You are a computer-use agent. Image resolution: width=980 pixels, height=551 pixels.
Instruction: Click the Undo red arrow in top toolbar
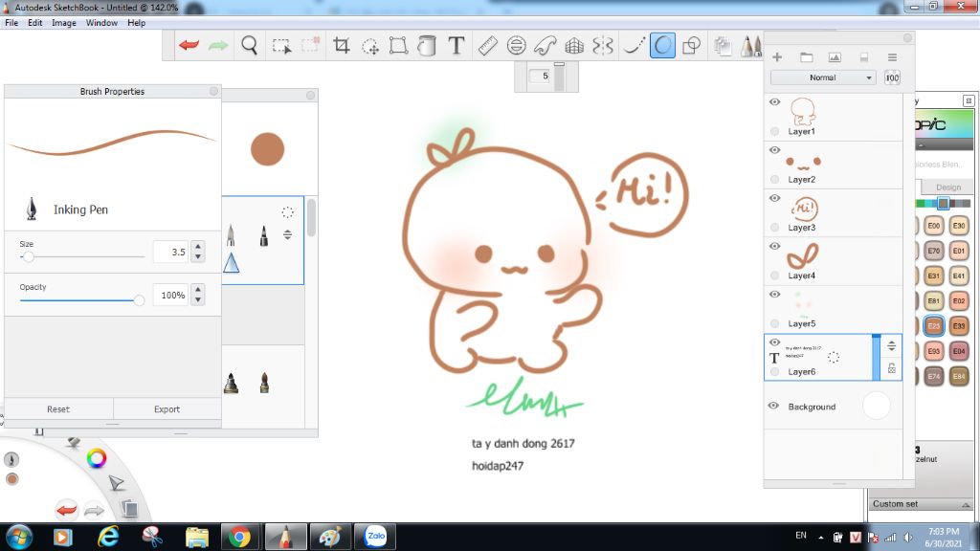pos(189,45)
